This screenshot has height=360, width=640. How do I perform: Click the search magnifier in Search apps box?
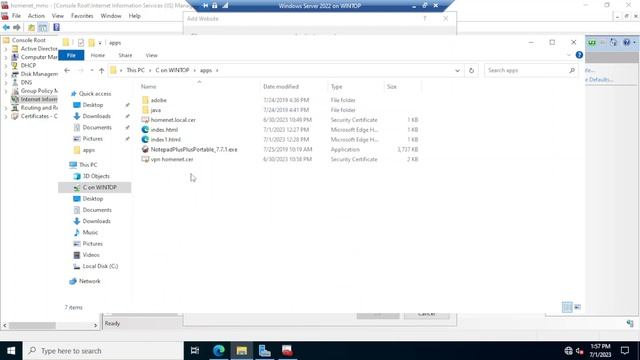(x=572, y=70)
